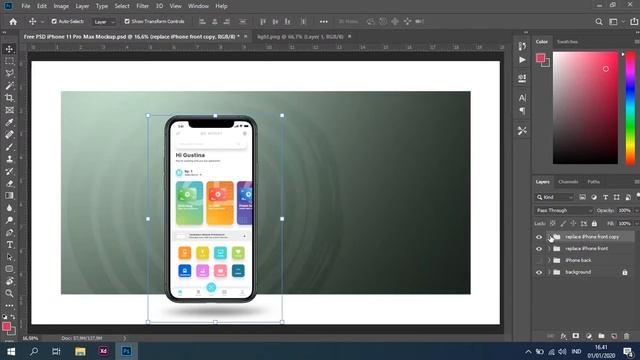Open the Image menu
Image resolution: width=640 pixels, height=360 pixels.
pos(61,6)
